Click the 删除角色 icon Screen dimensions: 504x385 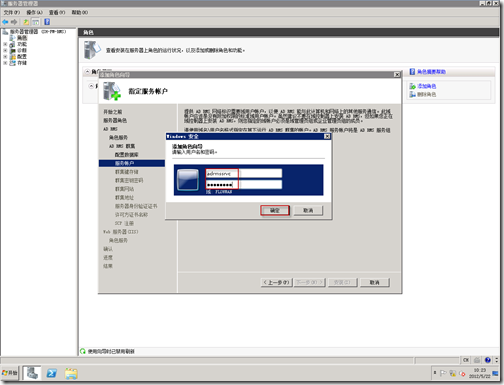coord(413,95)
